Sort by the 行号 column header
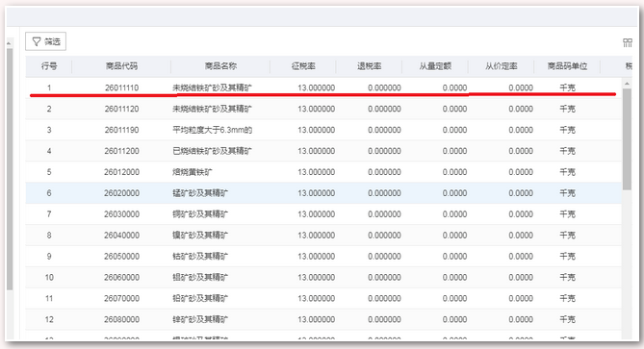644x349 pixels. click(x=49, y=66)
